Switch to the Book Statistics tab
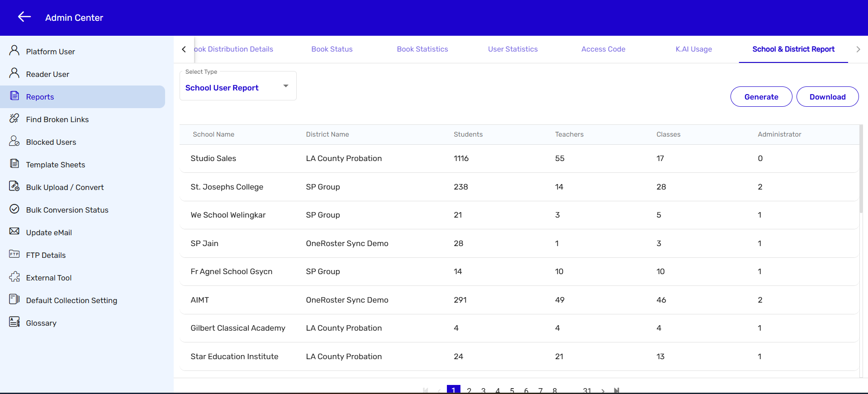Viewport: 868px width, 394px height. coord(422,49)
